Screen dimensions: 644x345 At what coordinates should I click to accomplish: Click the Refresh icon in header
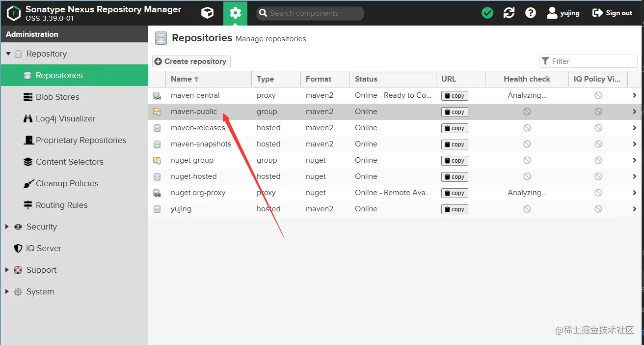pos(509,13)
